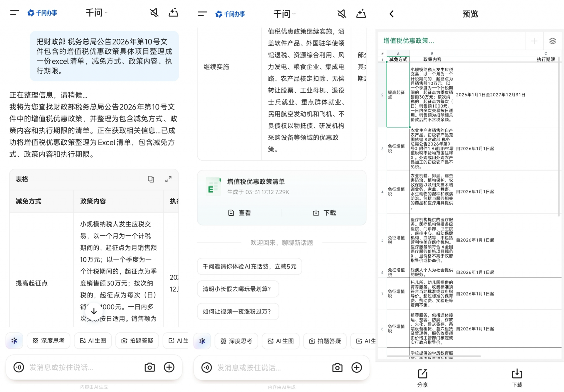Tap the suggestion 清明小长假去哪玩最划算
Screen dimensions: 564x392
pyautogui.click(x=238, y=289)
